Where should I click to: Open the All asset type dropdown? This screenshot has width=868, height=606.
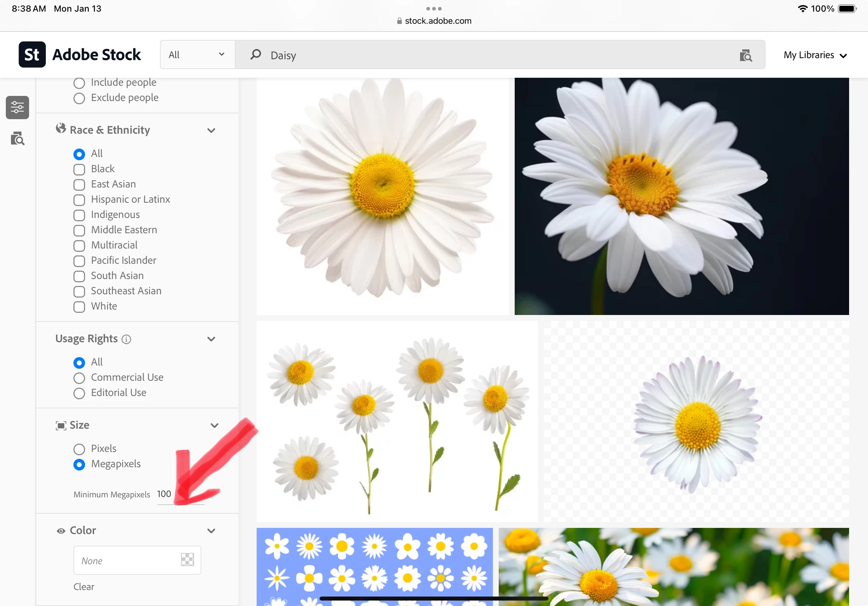coord(197,55)
